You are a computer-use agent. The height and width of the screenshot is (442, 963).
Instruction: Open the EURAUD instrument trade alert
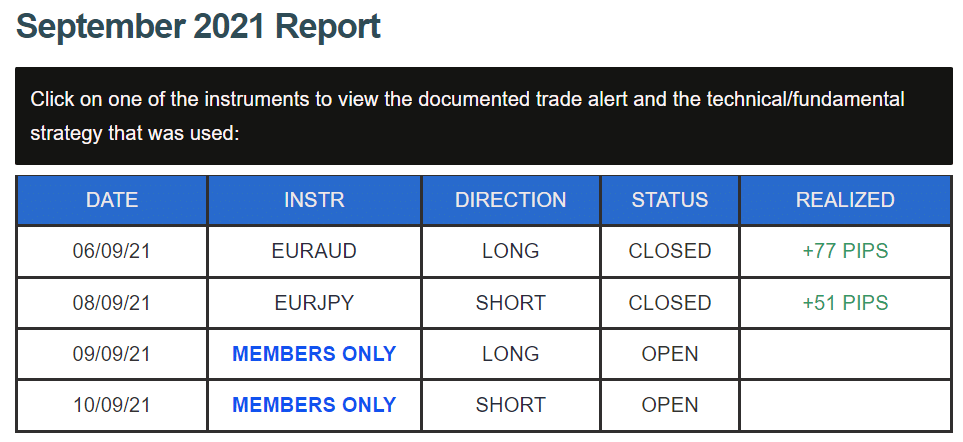pyautogui.click(x=314, y=251)
